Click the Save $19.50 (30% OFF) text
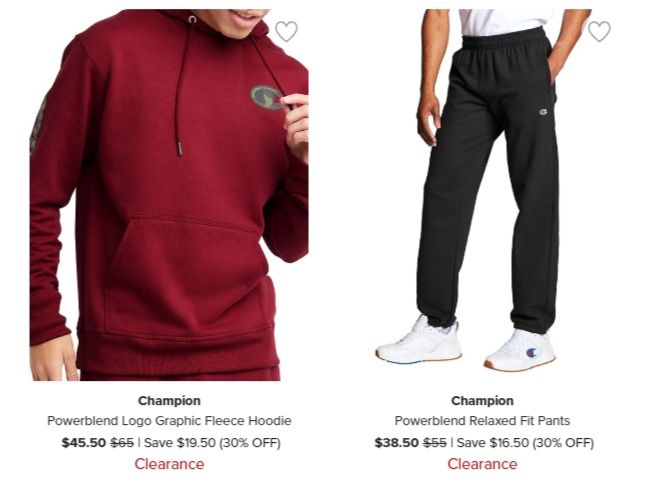 tap(212, 442)
